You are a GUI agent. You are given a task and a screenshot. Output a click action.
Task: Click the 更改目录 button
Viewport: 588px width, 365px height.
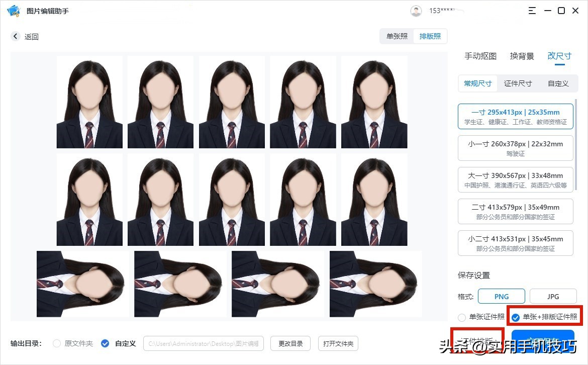[290, 343]
